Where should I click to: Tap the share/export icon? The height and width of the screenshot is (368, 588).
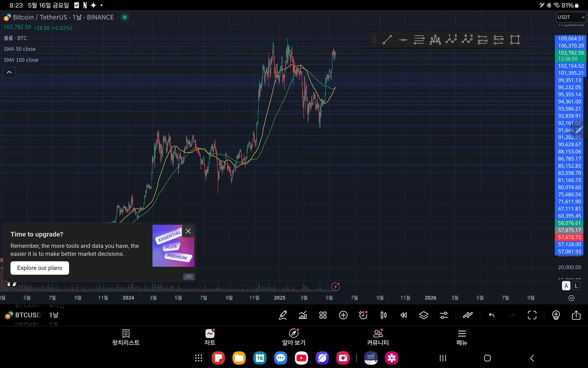(x=576, y=315)
